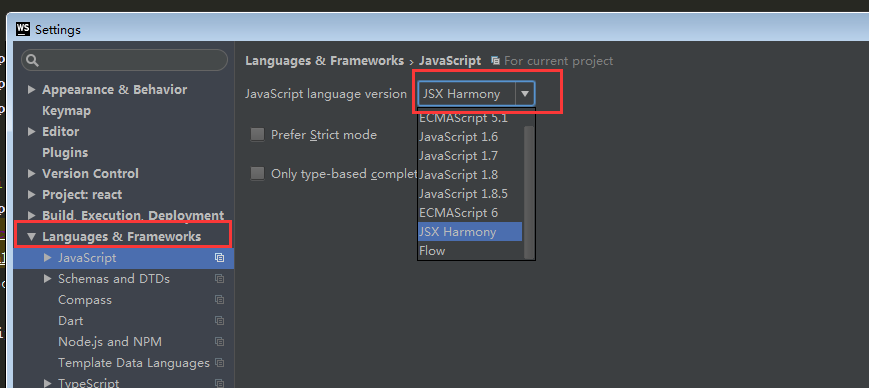Click the For current project icon in breadcrumb
The height and width of the screenshot is (388, 869).
point(495,60)
